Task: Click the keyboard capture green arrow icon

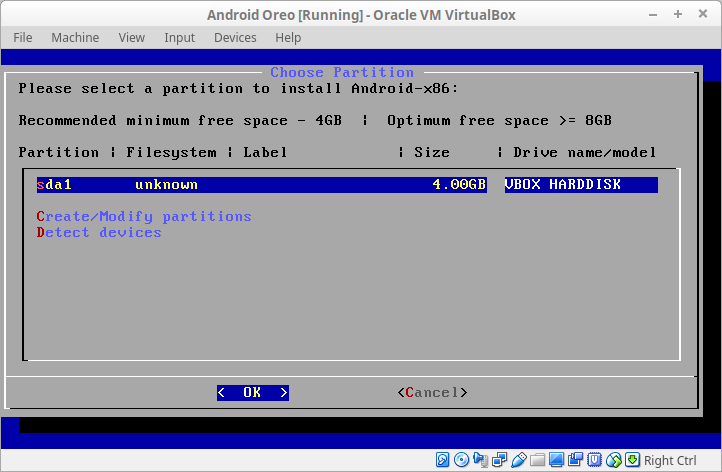Action: coord(633,460)
